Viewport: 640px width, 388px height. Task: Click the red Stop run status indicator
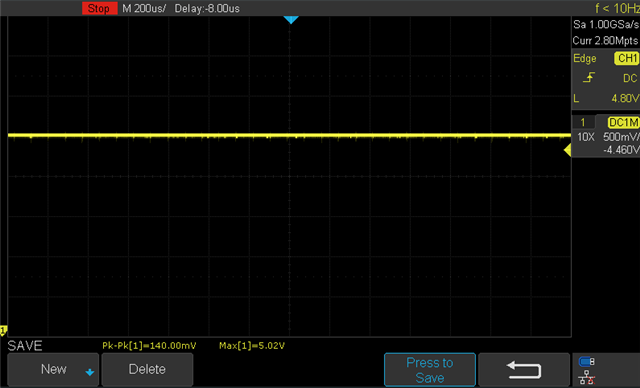click(x=99, y=8)
